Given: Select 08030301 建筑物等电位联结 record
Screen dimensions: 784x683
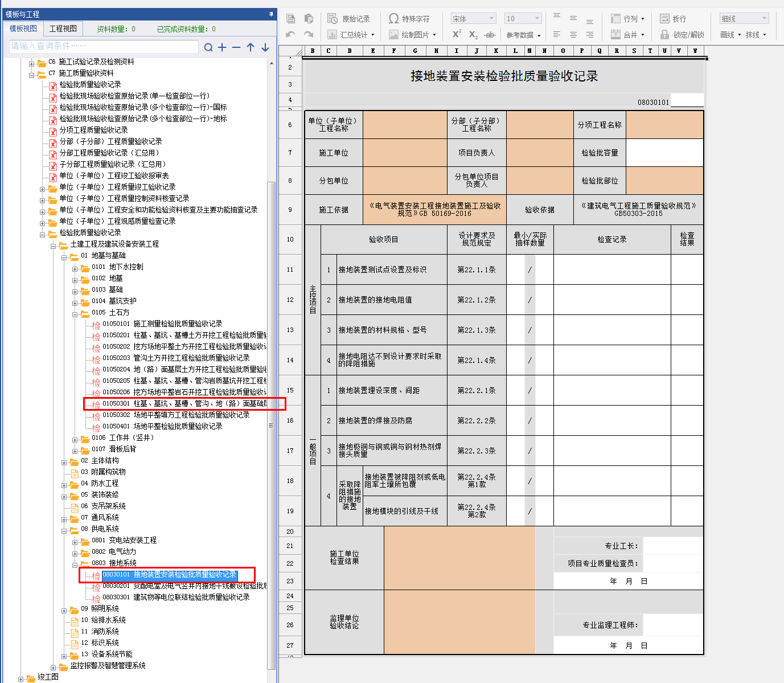Looking at the screenshot, I should (176, 597).
